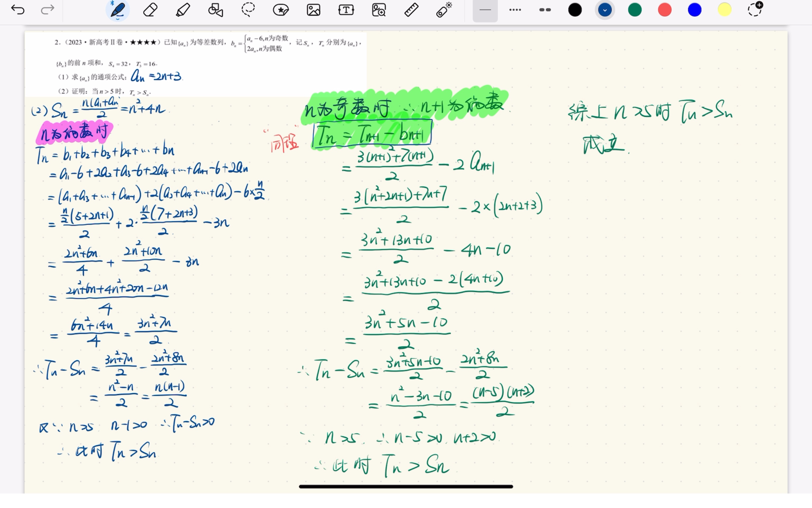Select the Text box tool

point(346,10)
